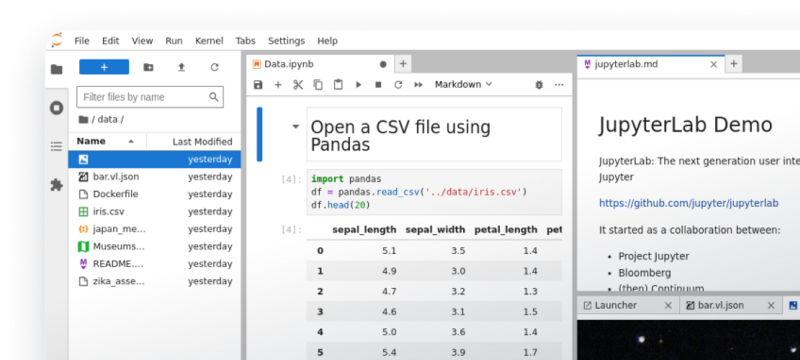Switch to the bar.vl.json tab
Screen dimensions: 800x360
click(x=720, y=305)
